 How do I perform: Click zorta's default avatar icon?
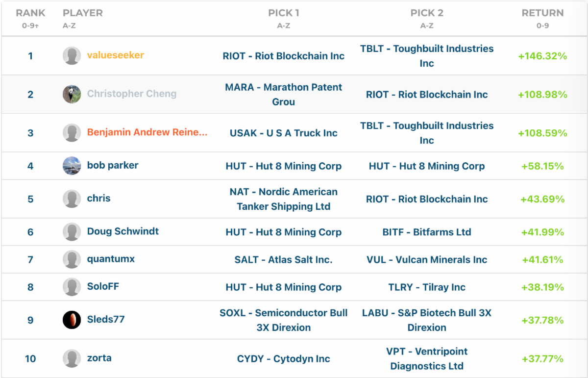pyautogui.click(x=72, y=358)
